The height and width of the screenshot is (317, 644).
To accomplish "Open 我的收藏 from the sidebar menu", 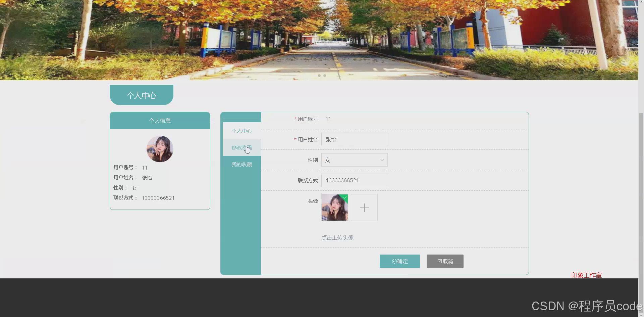I will 241,164.
